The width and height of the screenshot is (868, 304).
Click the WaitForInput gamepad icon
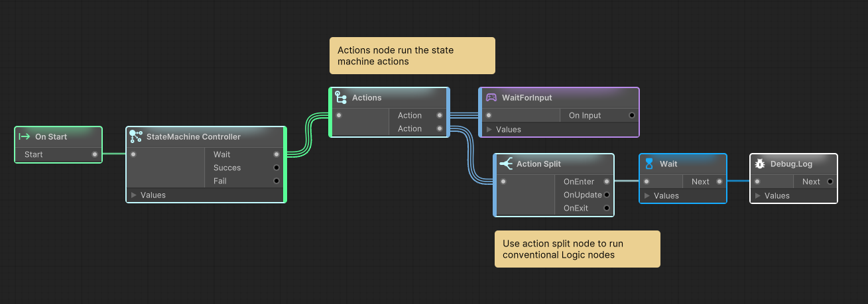[491, 97]
